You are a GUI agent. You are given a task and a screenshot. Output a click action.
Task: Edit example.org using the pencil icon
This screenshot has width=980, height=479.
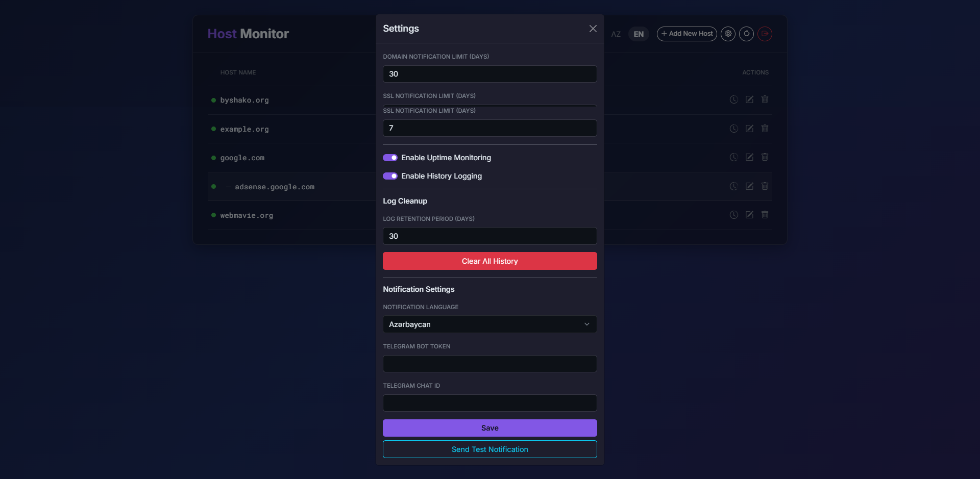(749, 129)
